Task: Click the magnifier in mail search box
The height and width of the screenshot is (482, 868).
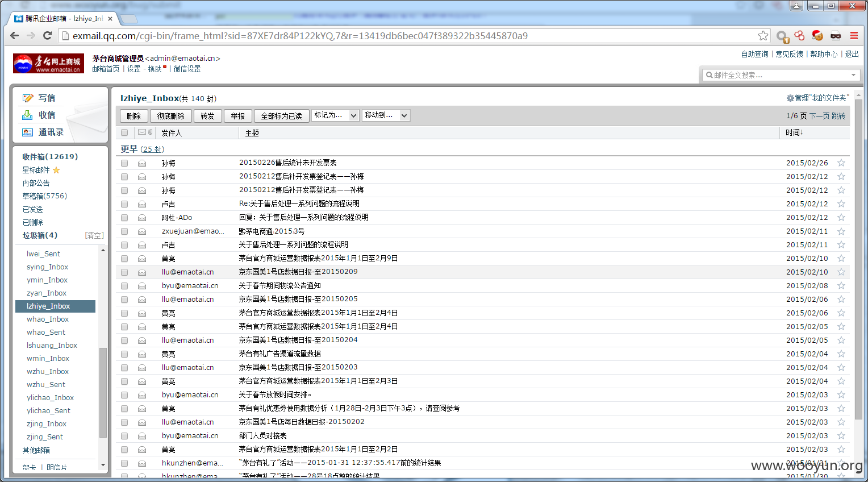Action: click(x=709, y=75)
